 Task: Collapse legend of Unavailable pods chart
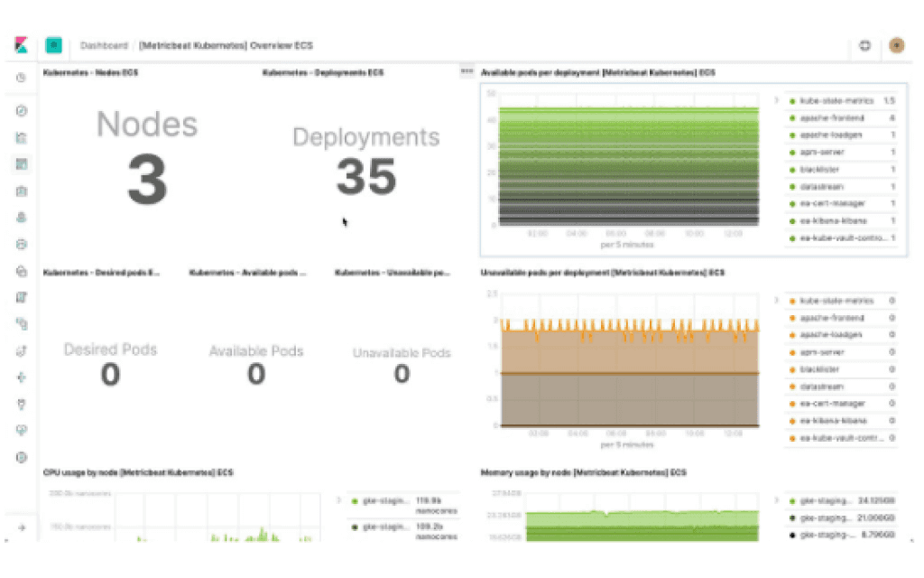click(776, 301)
